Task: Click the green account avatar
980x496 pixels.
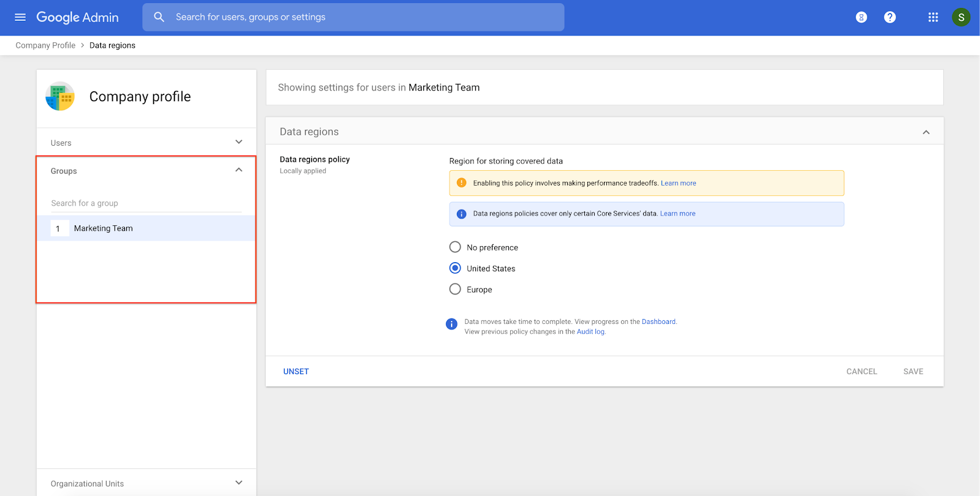Action: click(961, 17)
